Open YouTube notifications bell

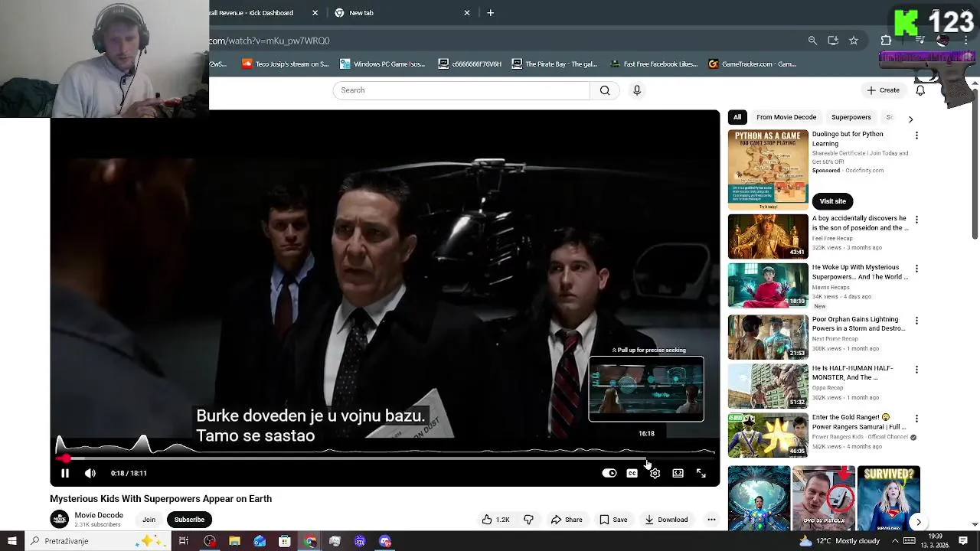coord(920,90)
